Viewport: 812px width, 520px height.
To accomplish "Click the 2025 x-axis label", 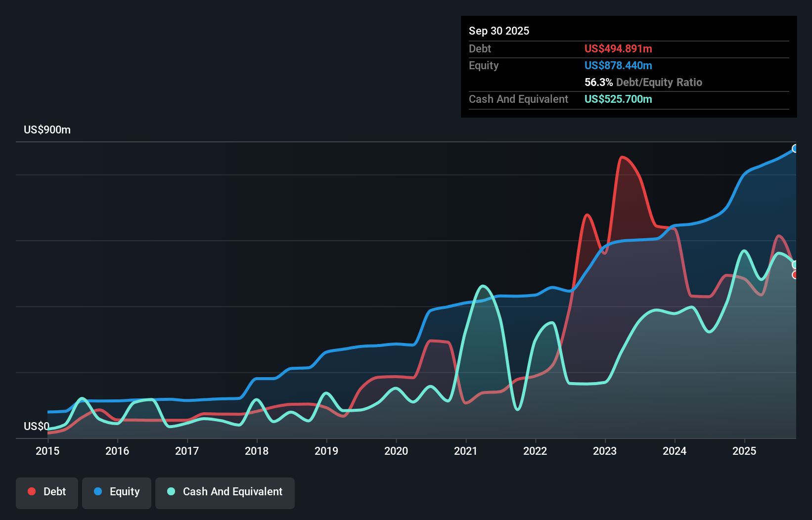I will click(x=744, y=451).
